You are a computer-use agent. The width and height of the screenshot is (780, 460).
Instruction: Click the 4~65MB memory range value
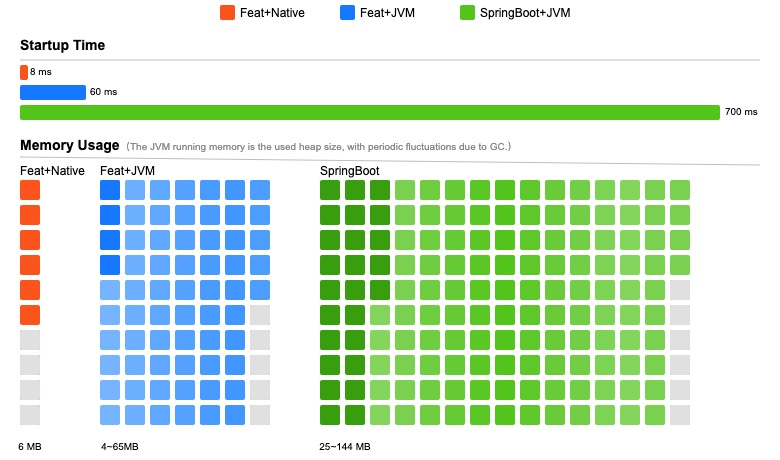click(x=119, y=446)
